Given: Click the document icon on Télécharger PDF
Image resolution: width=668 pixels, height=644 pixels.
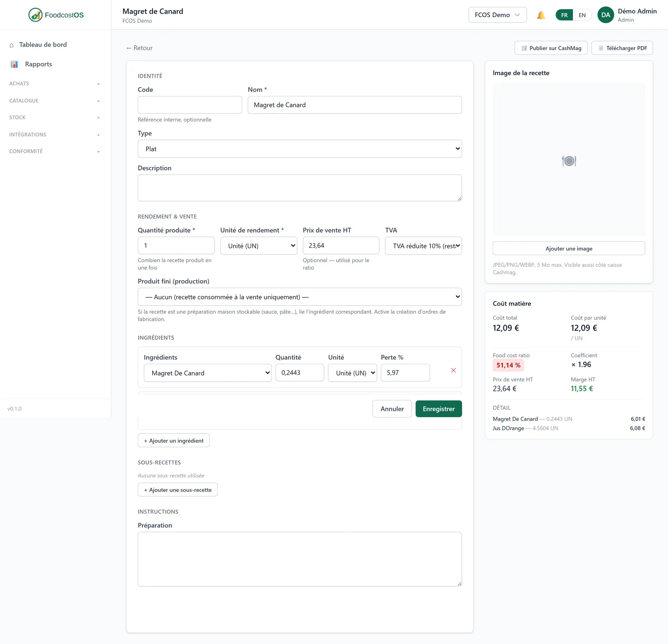Looking at the screenshot, I should coord(601,48).
